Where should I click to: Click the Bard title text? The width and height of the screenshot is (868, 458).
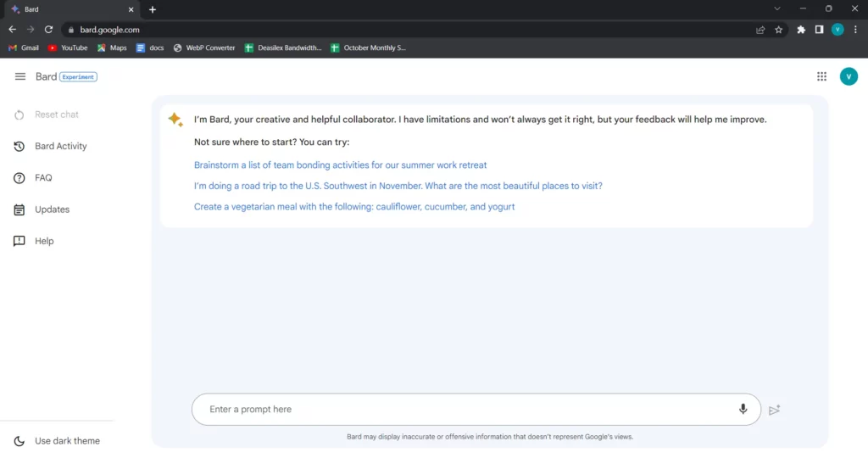(x=46, y=76)
